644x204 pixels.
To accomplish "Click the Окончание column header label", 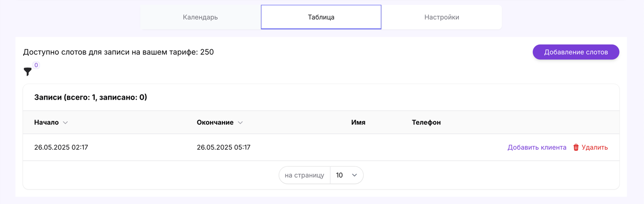I will [x=215, y=122].
